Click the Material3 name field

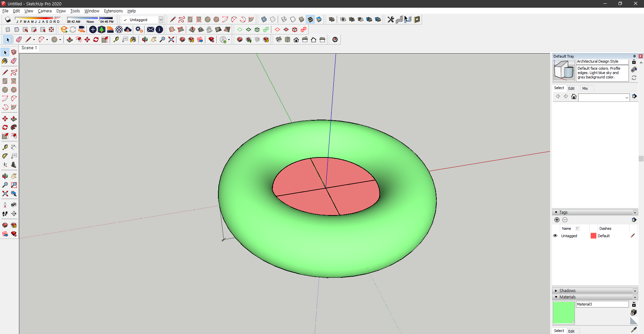602,304
